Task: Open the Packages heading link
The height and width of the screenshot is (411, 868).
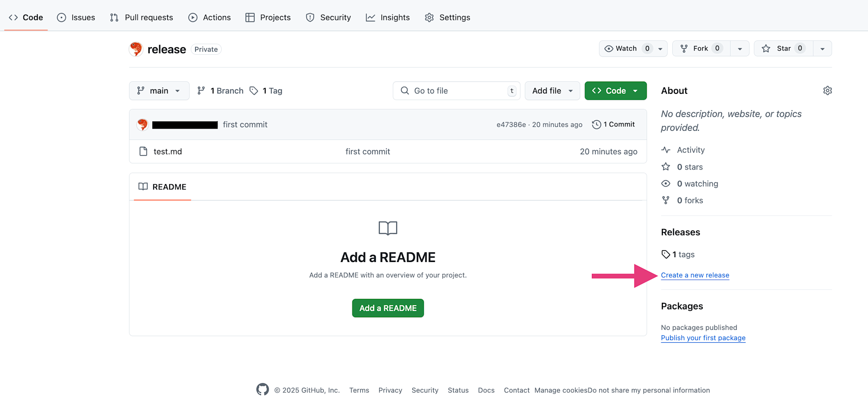Action: 682,306
